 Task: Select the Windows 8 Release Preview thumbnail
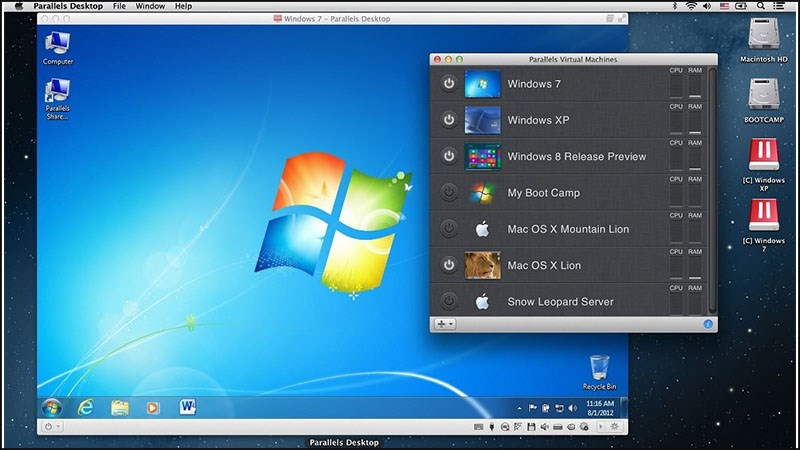pos(482,156)
